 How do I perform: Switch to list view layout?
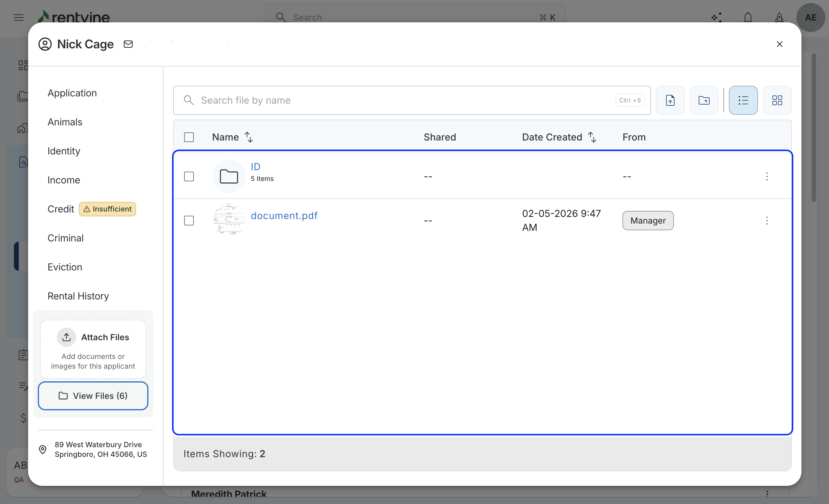click(x=743, y=100)
